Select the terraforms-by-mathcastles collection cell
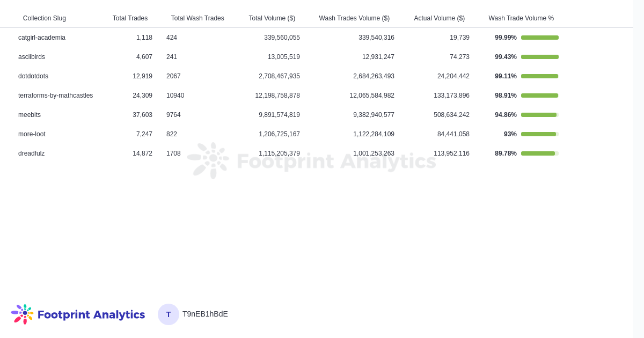This screenshot has height=338, width=644. 55,95
